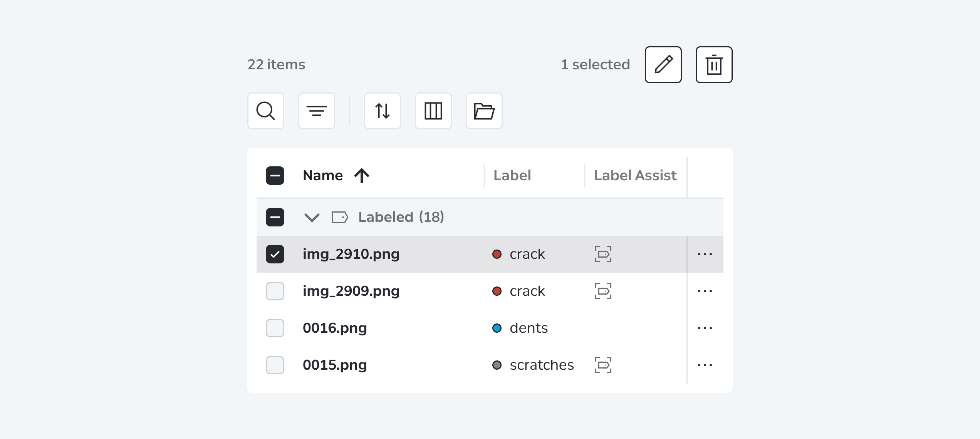Toggle the Labeled group checkbox
The height and width of the screenshot is (439, 980).
(x=275, y=217)
